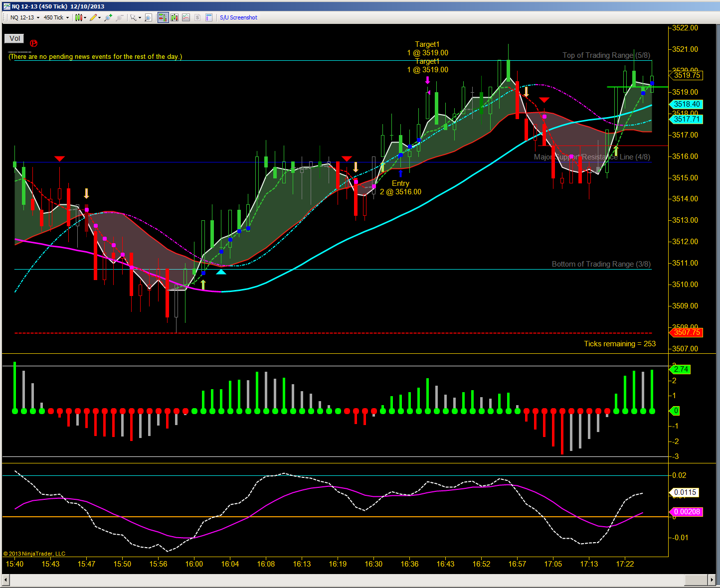Image resolution: width=720 pixels, height=588 pixels.
Task: Click the '© 2013 NinjaTrader, LLC' copyright text
Action: 34,554
